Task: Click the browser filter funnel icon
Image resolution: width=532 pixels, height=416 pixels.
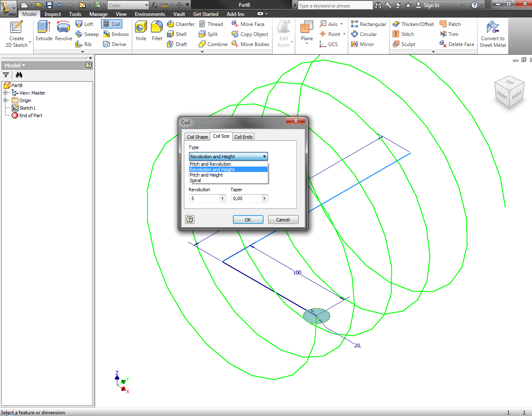Action: point(6,75)
